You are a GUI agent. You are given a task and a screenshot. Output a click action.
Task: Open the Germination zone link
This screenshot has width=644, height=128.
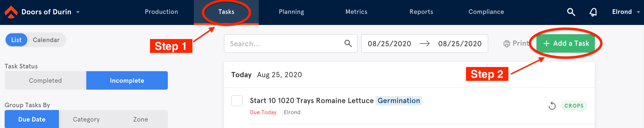tap(399, 101)
